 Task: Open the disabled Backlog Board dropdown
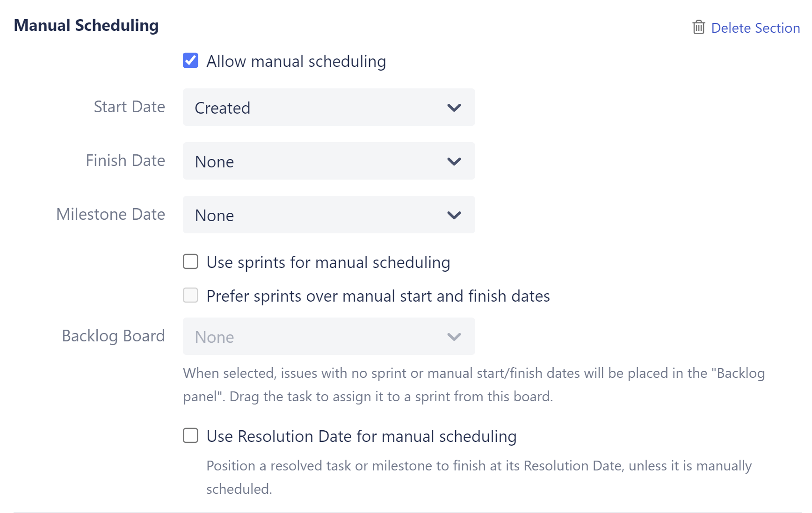tap(328, 336)
